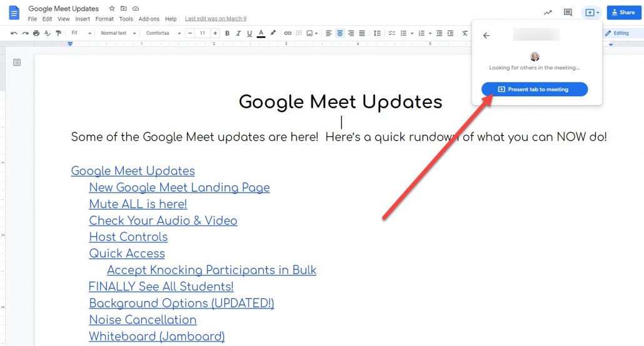This screenshot has height=346, width=644.
Task: Print the document
Action: tap(36, 33)
